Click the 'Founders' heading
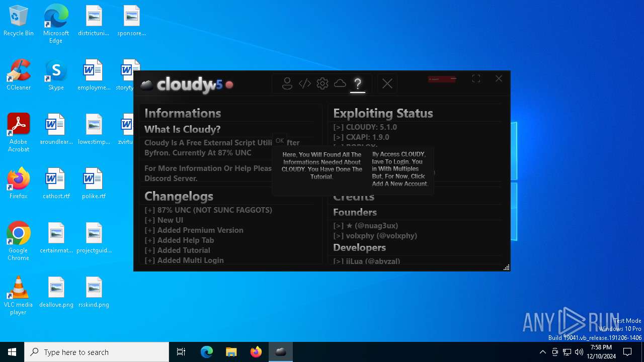Screen dimensions: 644x362 [x=355, y=212]
